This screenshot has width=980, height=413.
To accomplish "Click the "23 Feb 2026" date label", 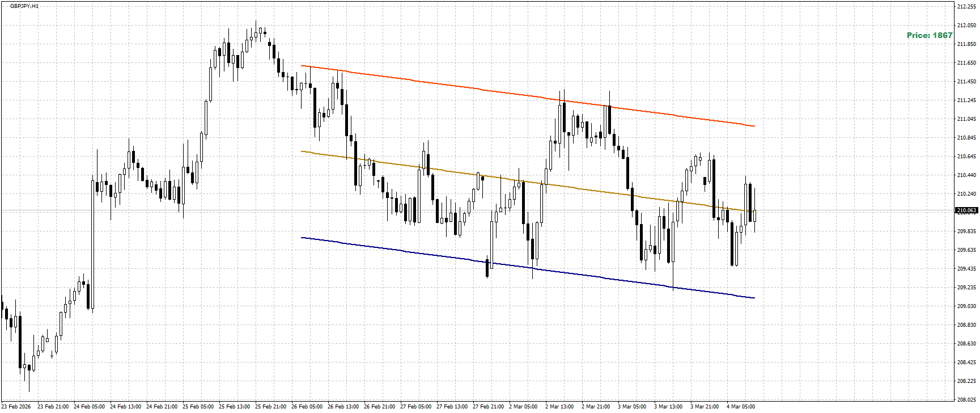I will pyautogui.click(x=16, y=407).
